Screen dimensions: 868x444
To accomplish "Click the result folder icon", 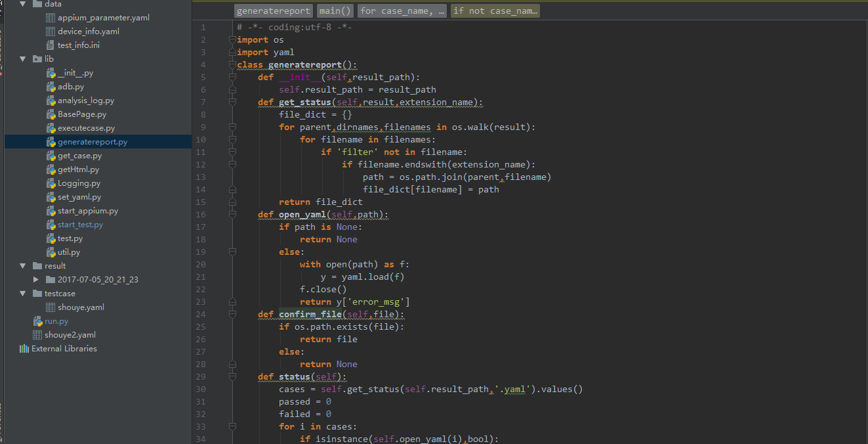I will tap(37, 266).
